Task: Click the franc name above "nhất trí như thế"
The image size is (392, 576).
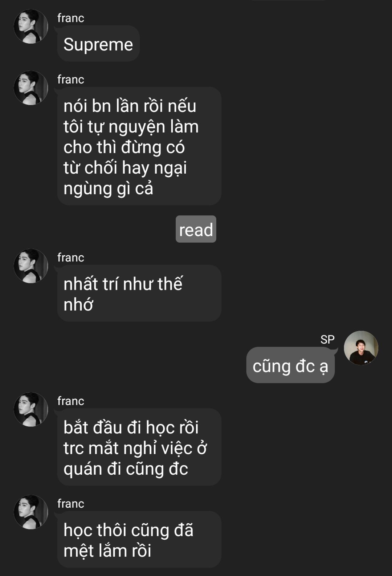Action: [71, 257]
